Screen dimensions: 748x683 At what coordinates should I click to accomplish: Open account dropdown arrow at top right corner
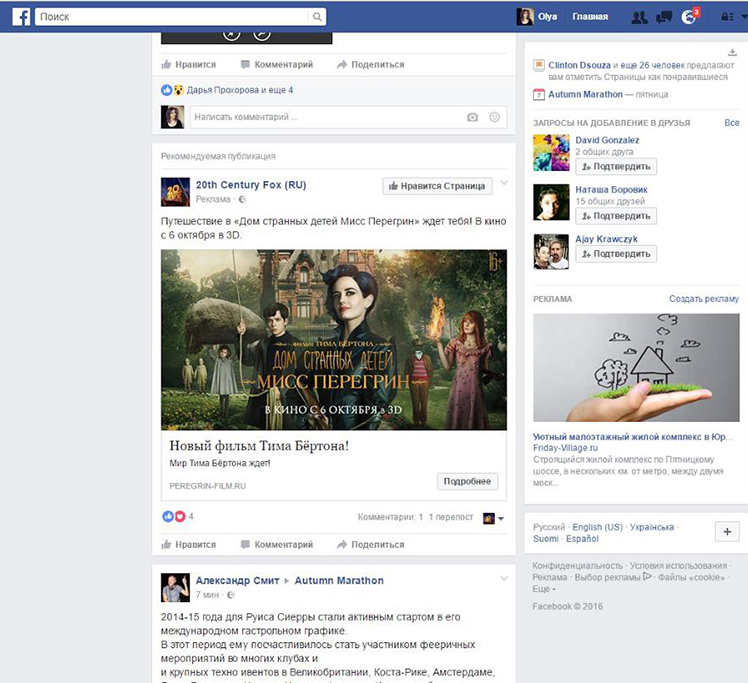tap(744, 16)
